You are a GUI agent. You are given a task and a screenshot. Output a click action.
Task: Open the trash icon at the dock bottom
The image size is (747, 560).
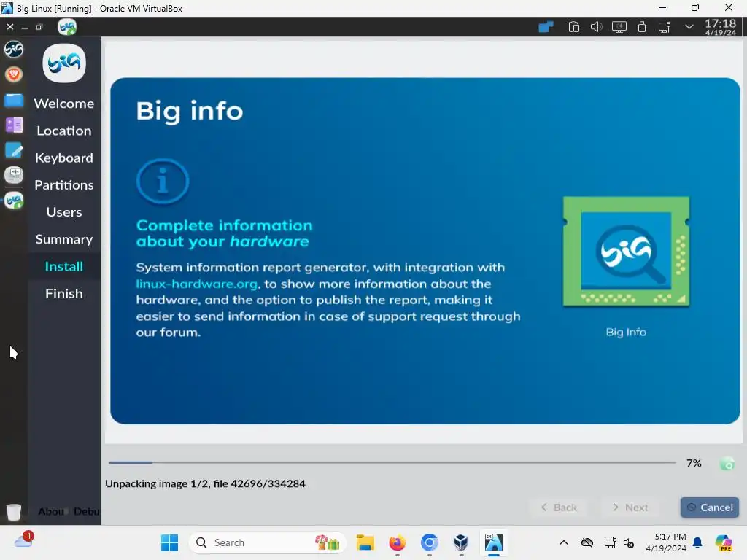(x=14, y=512)
